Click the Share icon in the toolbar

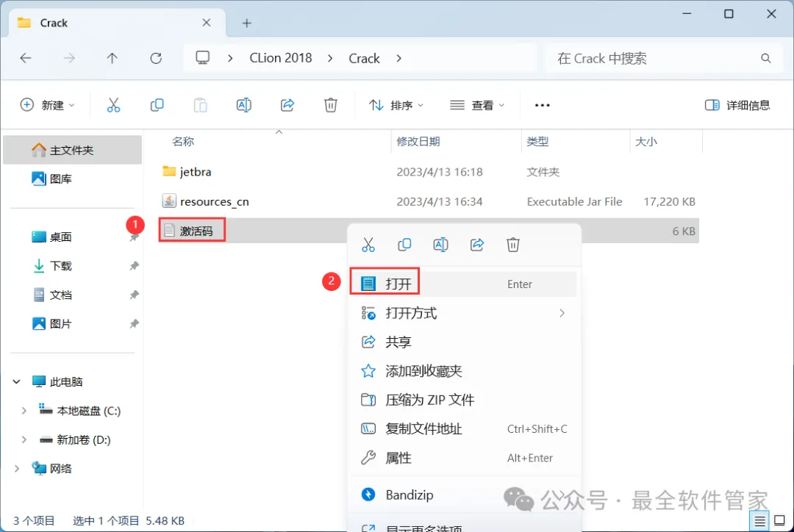[x=287, y=105]
